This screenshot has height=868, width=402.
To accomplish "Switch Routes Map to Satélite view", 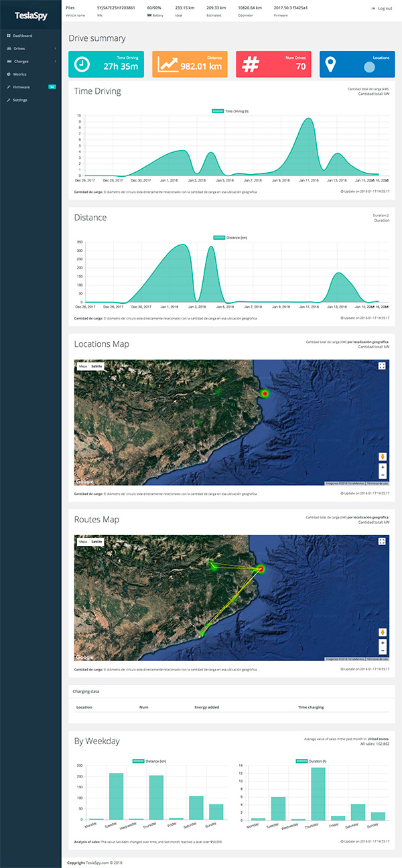I will (96, 542).
